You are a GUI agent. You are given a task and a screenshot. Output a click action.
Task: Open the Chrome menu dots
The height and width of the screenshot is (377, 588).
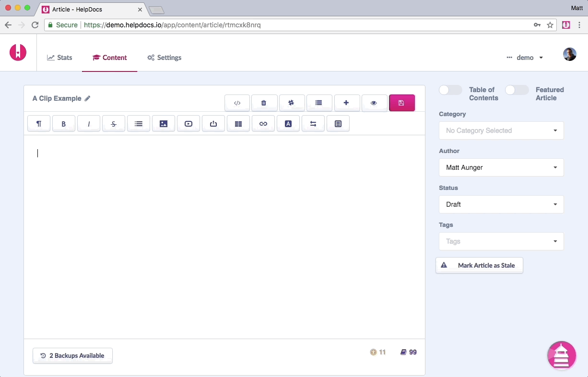tap(579, 25)
